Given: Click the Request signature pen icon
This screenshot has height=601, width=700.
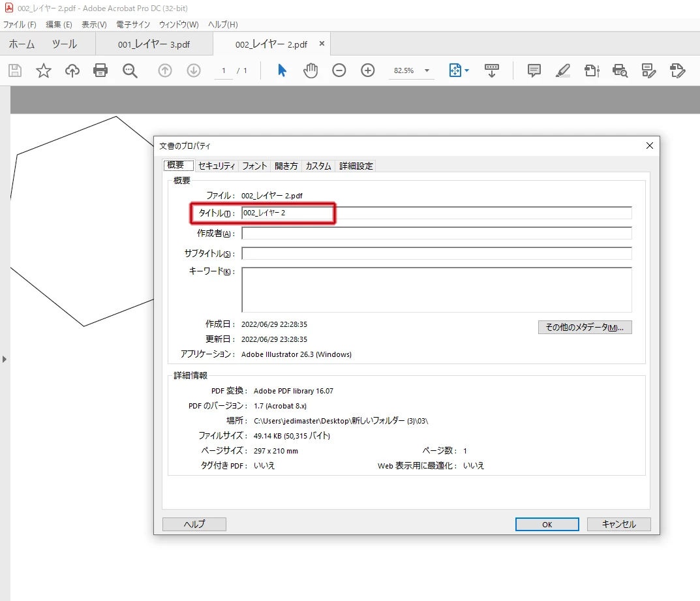Looking at the screenshot, I should (677, 70).
